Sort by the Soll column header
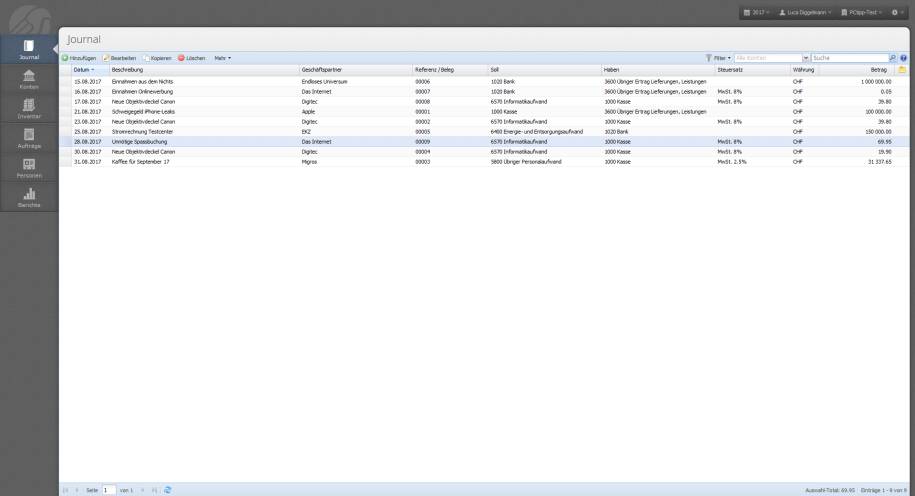This screenshot has height=496, width=915. tap(544, 70)
